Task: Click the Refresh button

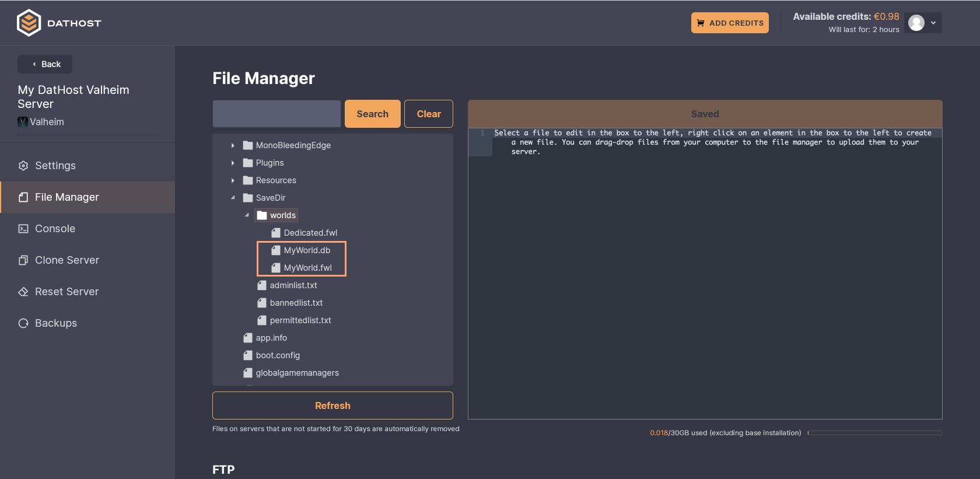Action: pos(332,405)
